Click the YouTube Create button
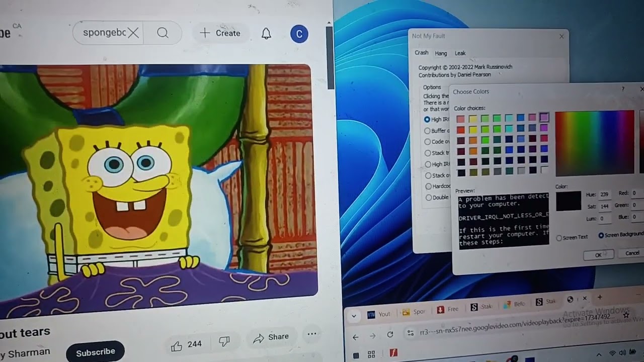Viewport: 644px width, 362px height. tap(220, 33)
